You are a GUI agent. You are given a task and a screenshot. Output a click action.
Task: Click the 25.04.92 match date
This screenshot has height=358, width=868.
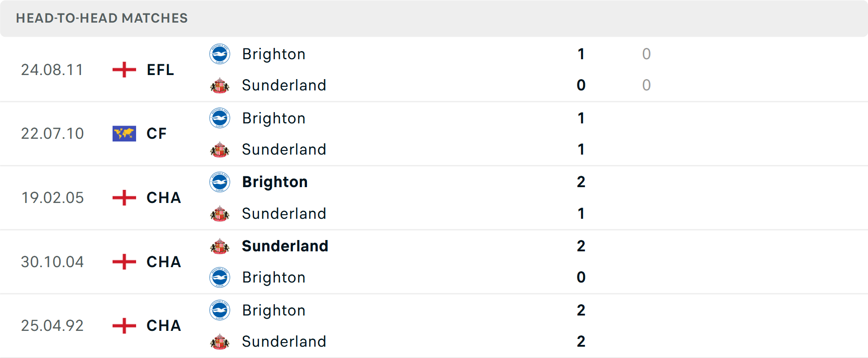(x=52, y=326)
